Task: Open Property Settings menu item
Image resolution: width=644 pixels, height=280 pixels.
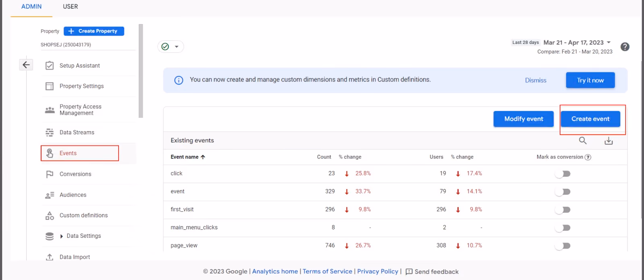Action: click(82, 86)
